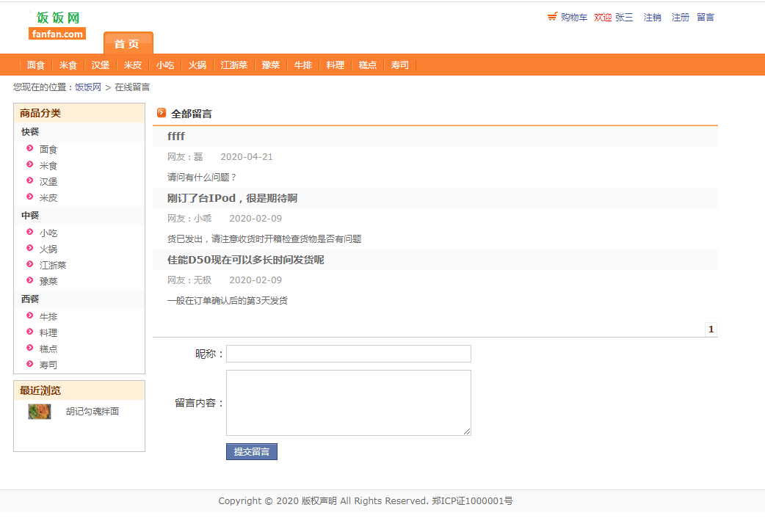Image resolution: width=765 pixels, height=532 pixels.
Task: Select 面食 in the orange navigation bar
Action: click(36, 65)
